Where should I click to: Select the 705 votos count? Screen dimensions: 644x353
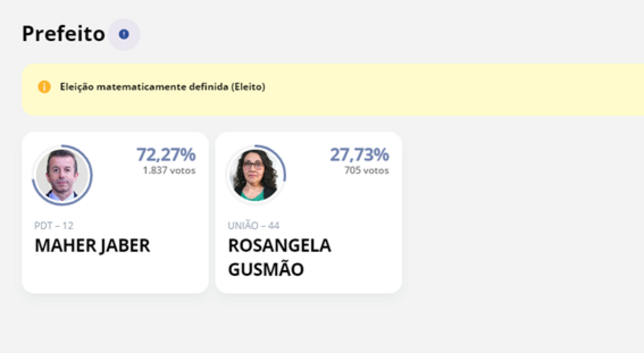tap(366, 170)
